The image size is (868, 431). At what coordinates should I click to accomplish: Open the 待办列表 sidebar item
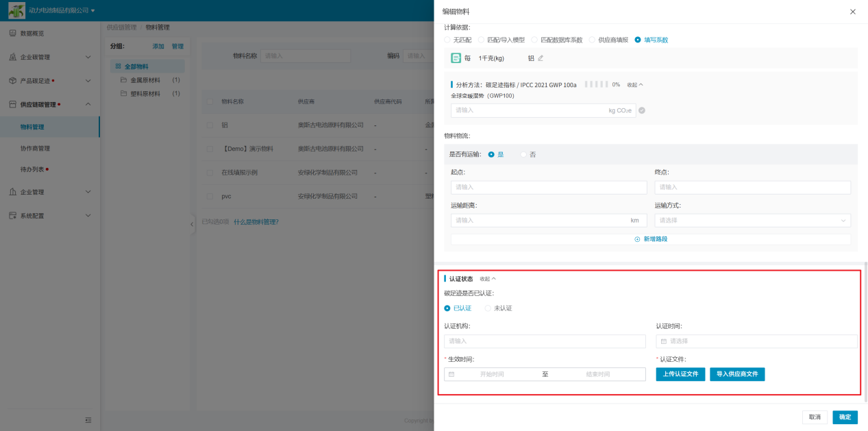coord(32,169)
